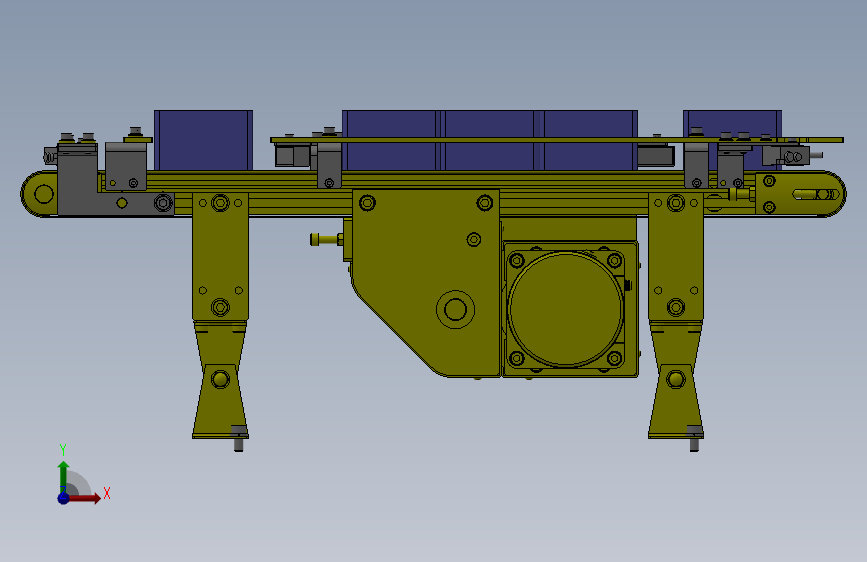Pick the large circular boss on gearbox plate
This screenshot has width=867, height=562.
[x=455, y=309]
